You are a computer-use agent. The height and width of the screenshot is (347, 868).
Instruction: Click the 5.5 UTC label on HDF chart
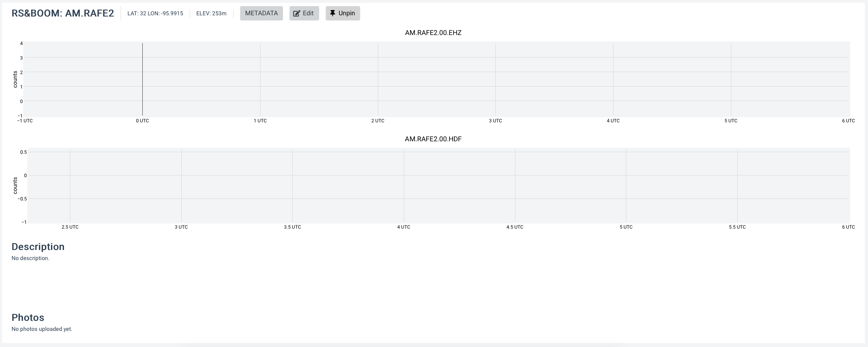tap(737, 227)
